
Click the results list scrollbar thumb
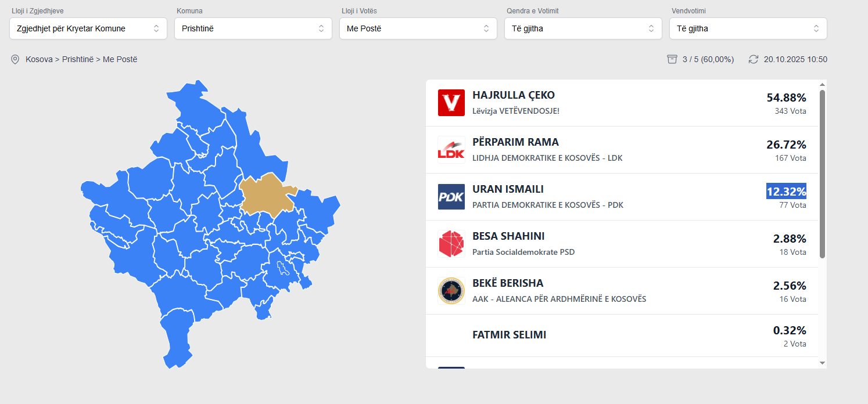pyautogui.click(x=822, y=174)
